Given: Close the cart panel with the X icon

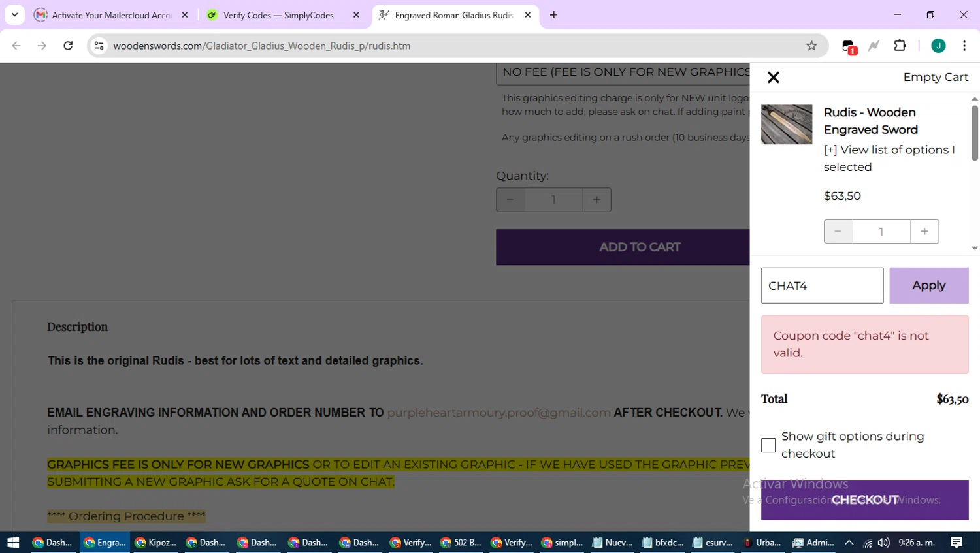Looking at the screenshot, I should (x=774, y=78).
